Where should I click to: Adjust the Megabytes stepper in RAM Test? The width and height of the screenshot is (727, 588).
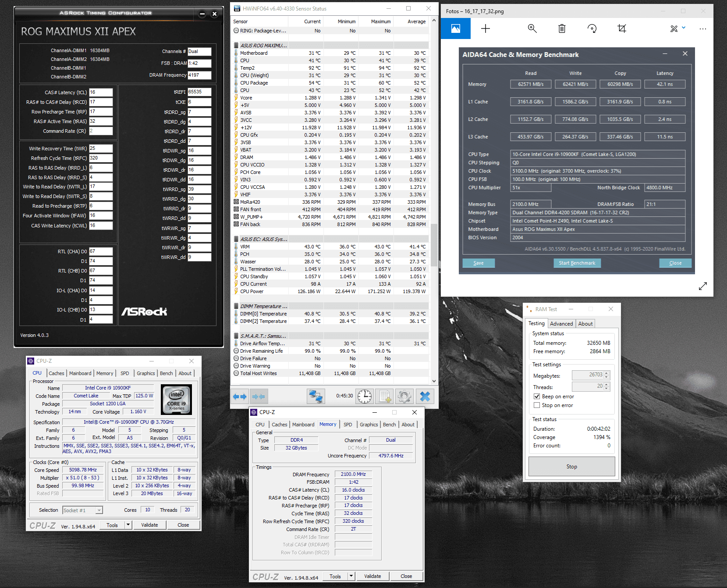(x=606, y=375)
